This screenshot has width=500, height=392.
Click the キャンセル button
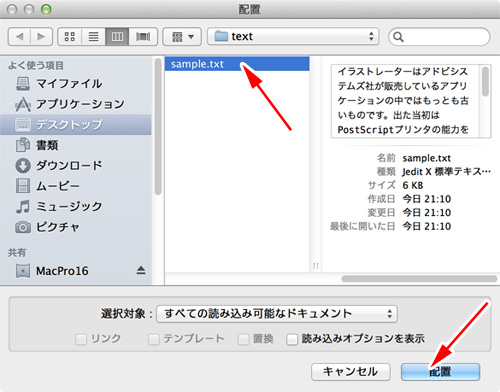pyautogui.click(x=351, y=372)
